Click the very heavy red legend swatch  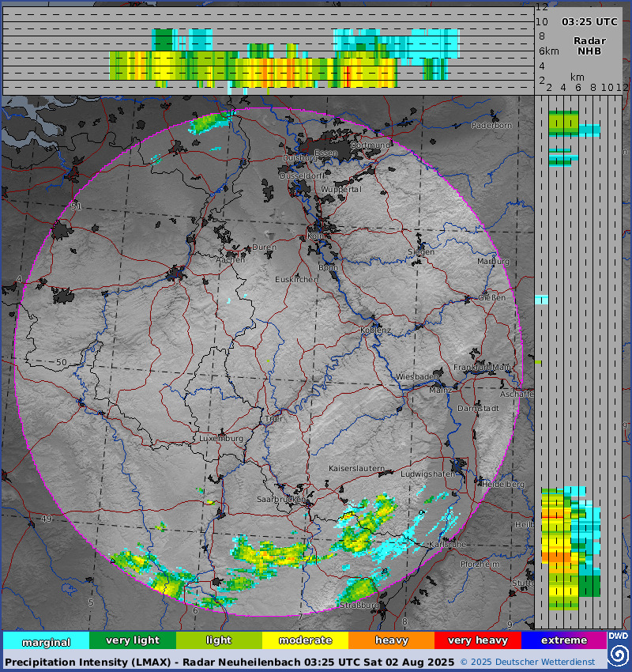(478, 640)
